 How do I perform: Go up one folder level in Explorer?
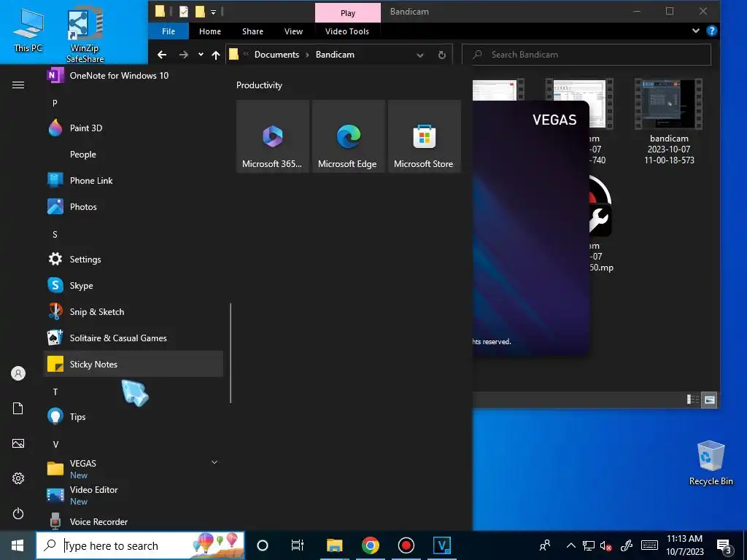click(216, 55)
